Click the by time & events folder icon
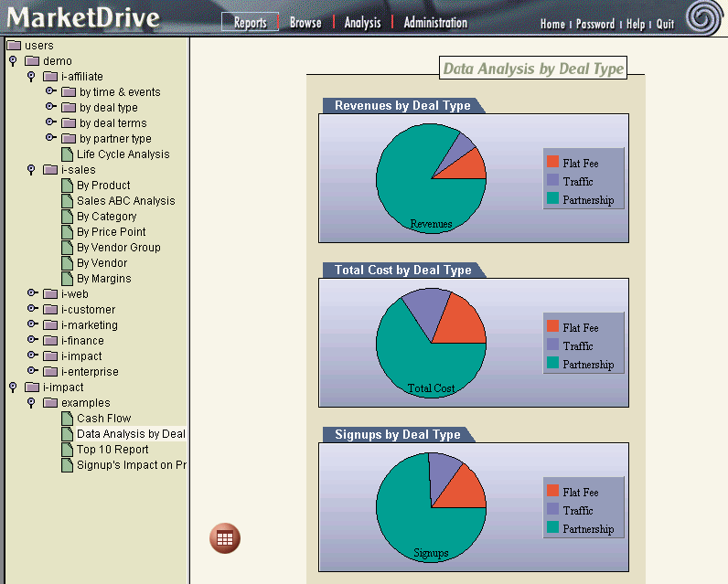Image resolution: width=728 pixels, height=584 pixels. 69,91
